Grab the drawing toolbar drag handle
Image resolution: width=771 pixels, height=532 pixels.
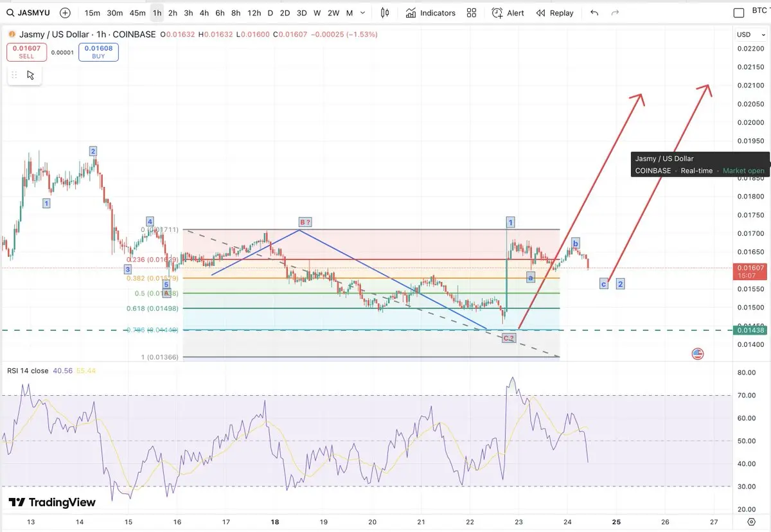14,75
